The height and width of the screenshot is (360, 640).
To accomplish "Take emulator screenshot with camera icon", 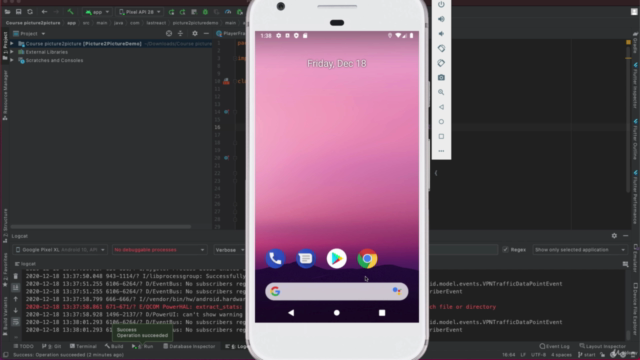I will 441,78.
